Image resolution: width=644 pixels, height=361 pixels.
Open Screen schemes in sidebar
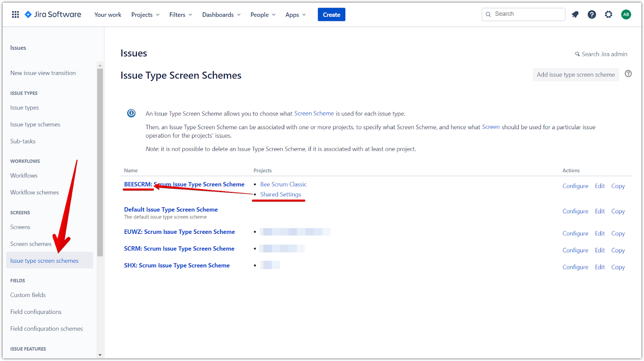click(x=31, y=244)
